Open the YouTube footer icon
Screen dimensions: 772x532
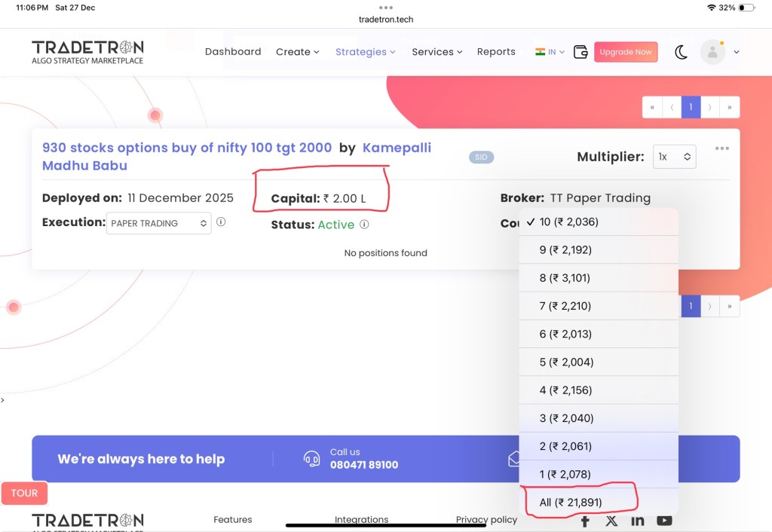click(x=664, y=521)
